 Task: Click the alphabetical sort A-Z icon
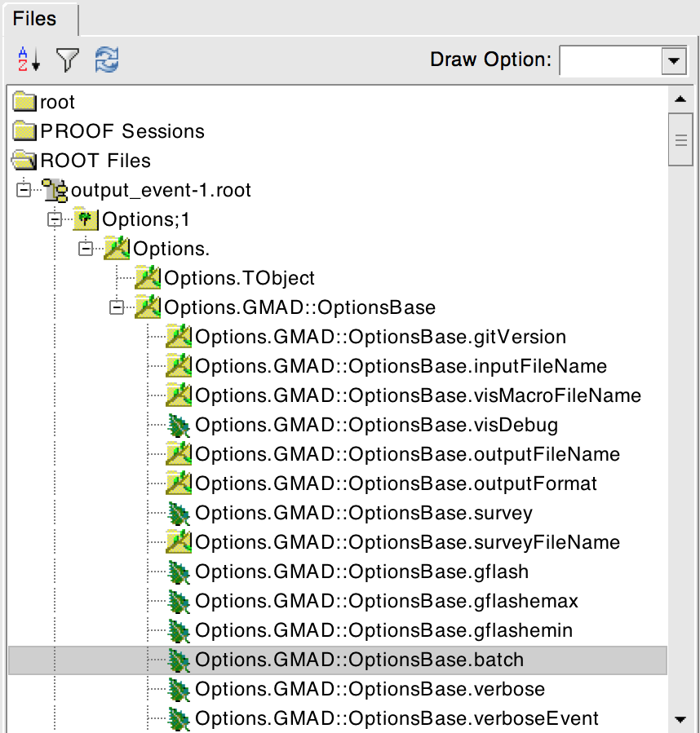tap(29, 60)
